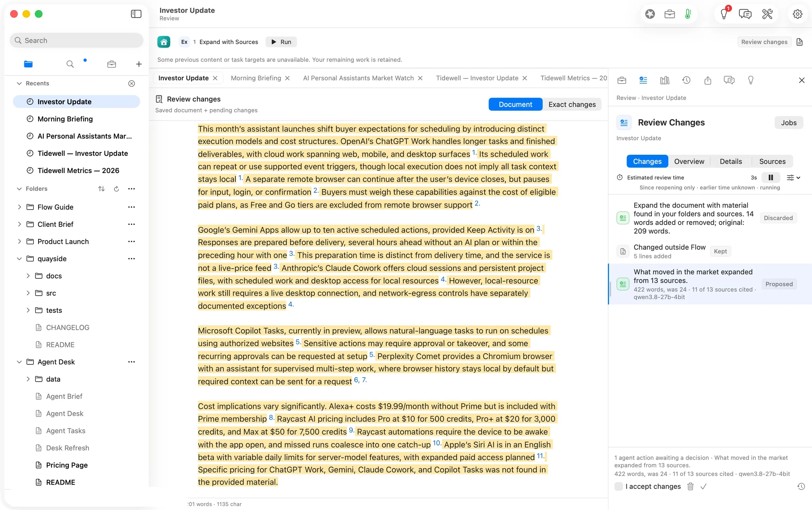This screenshot has height=510, width=812.
Task: Collapse the quayside folder
Action: [x=19, y=259]
